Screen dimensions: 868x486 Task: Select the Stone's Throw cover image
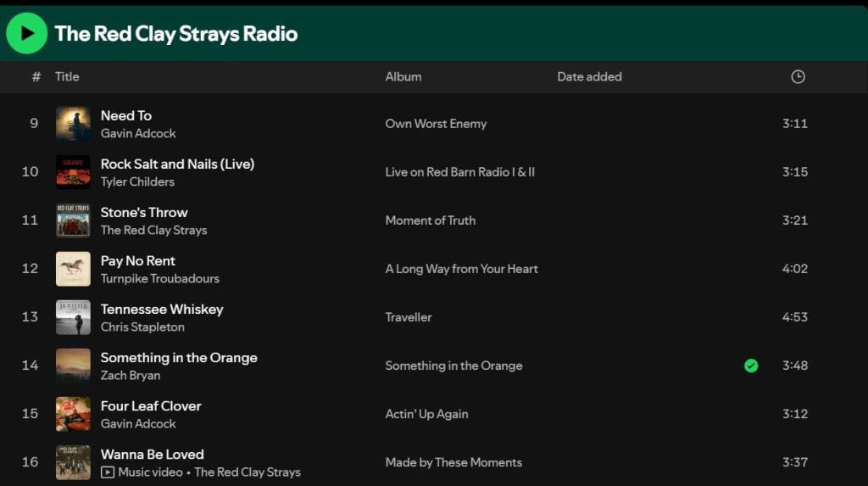pos(73,221)
